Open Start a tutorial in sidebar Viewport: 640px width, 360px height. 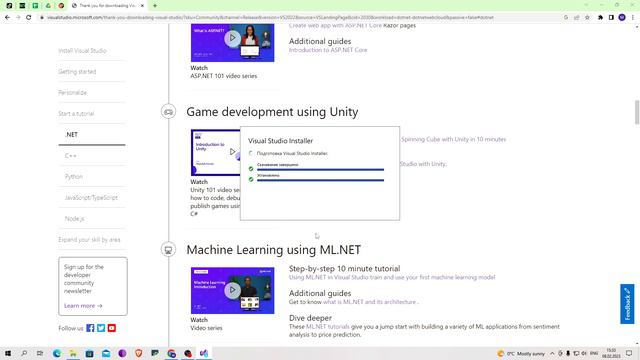76,113
